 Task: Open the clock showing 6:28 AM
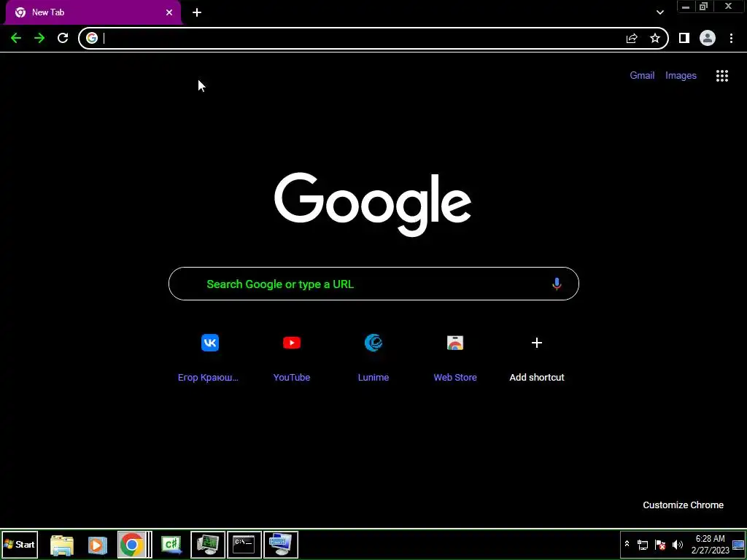pyautogui.click(x=710, y=545)
